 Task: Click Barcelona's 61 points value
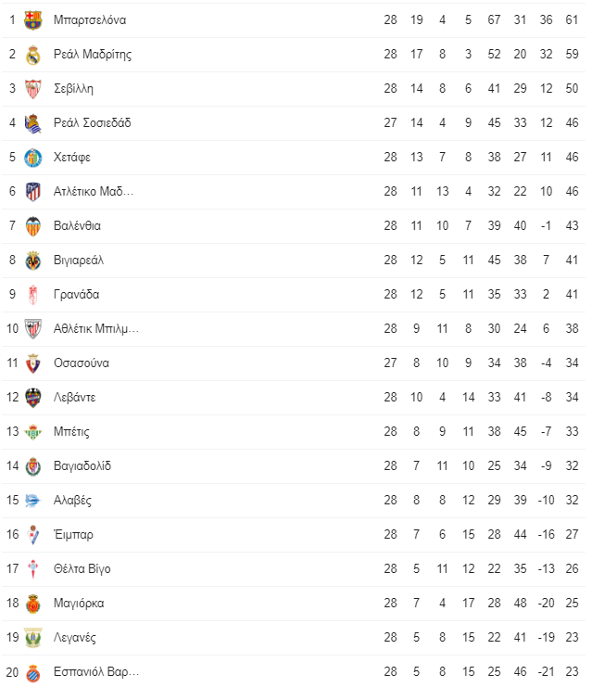point(572,19)
